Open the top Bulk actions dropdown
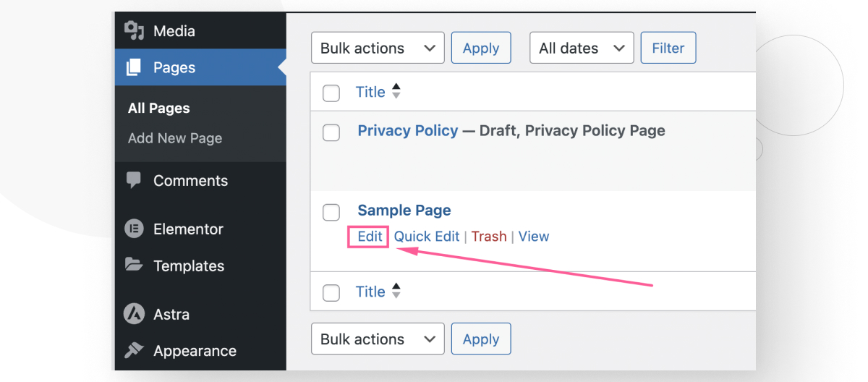868x382 pixels. (378, 48)
